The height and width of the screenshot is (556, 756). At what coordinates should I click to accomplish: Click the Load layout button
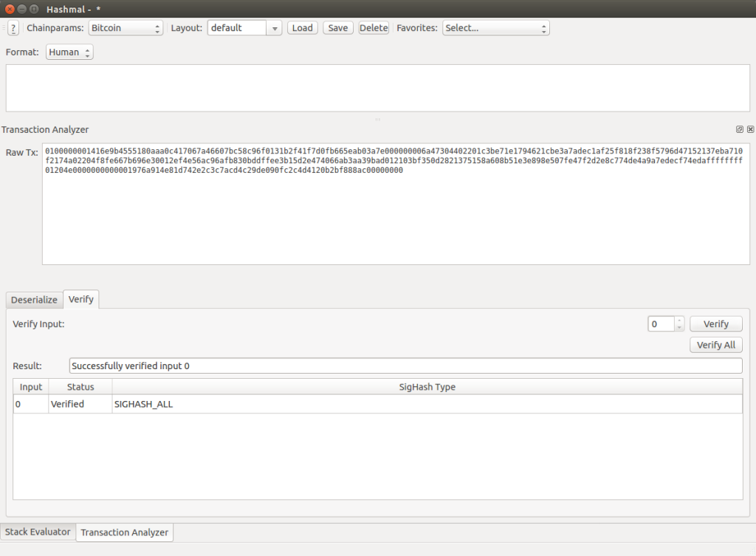(302, 28)
